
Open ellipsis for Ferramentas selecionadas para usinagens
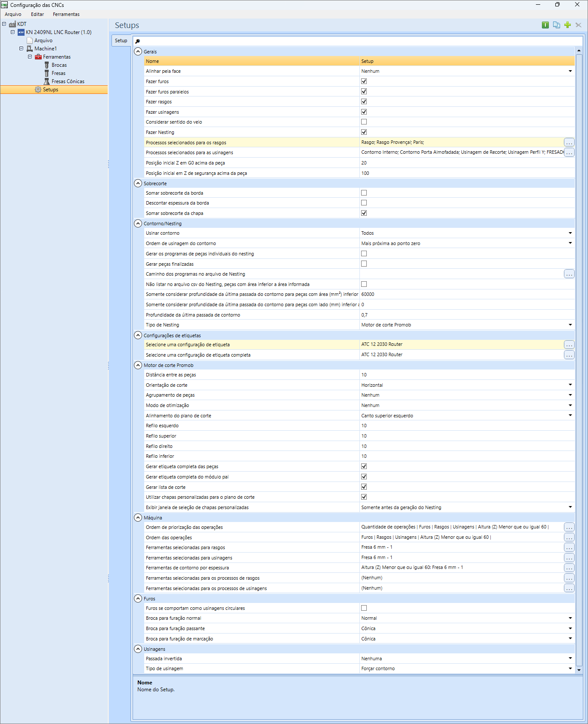(569, 558)
